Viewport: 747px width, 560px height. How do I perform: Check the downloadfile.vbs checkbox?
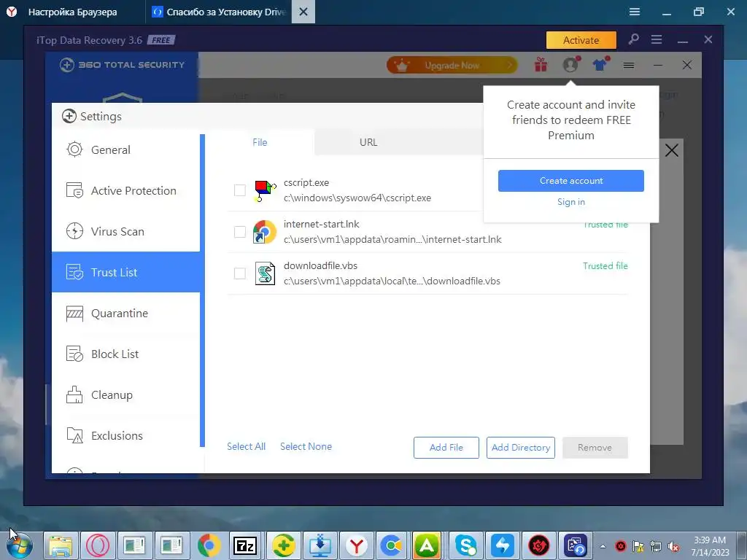(239, 273)
